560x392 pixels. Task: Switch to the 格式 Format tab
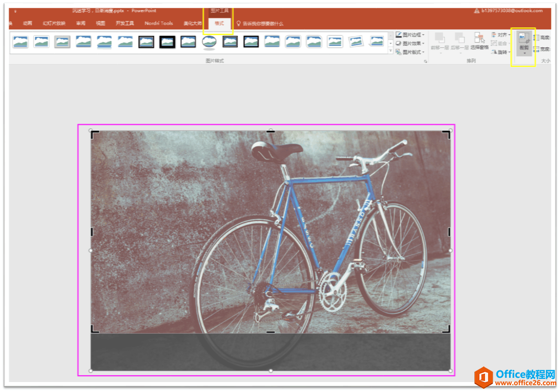pyautogui.click(x=219, y=24)
